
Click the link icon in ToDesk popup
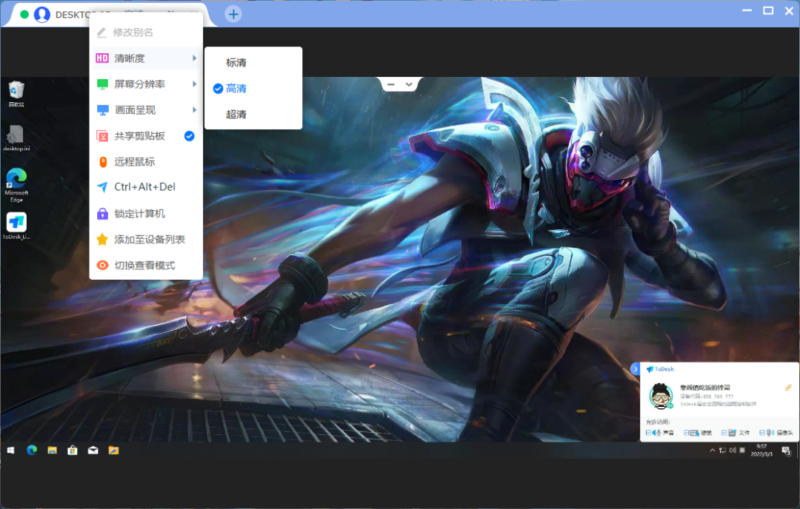tap(788, 386)
